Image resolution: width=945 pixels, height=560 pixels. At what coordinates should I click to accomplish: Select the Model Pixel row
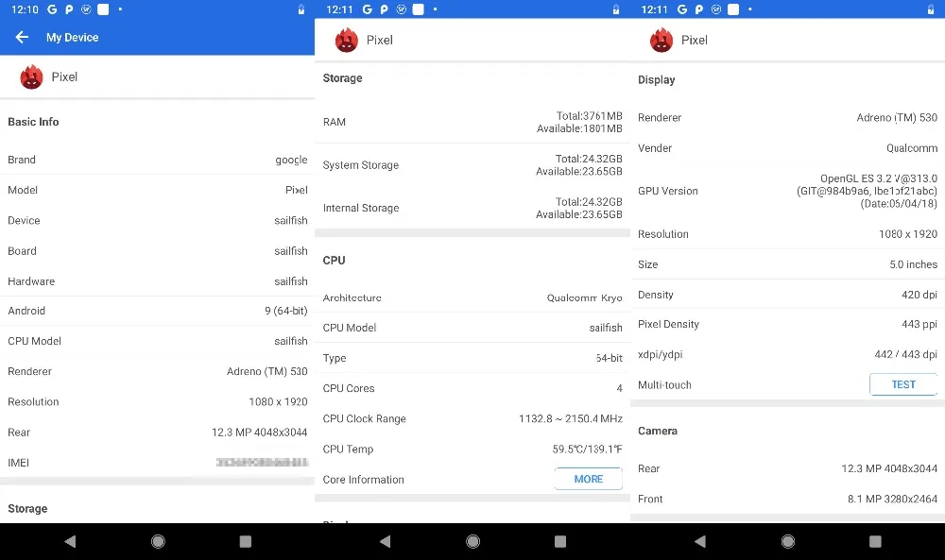pyautogui.click(x=157, y=190)
